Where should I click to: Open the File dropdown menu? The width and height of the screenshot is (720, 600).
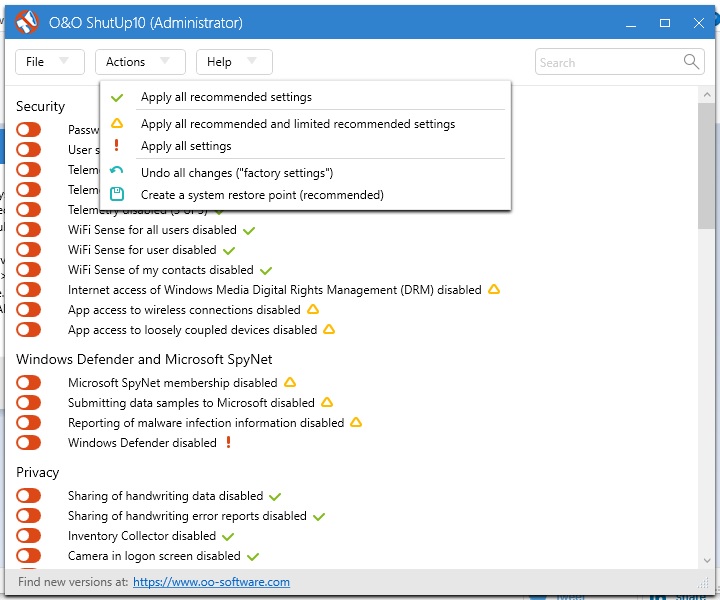(50, 62)
